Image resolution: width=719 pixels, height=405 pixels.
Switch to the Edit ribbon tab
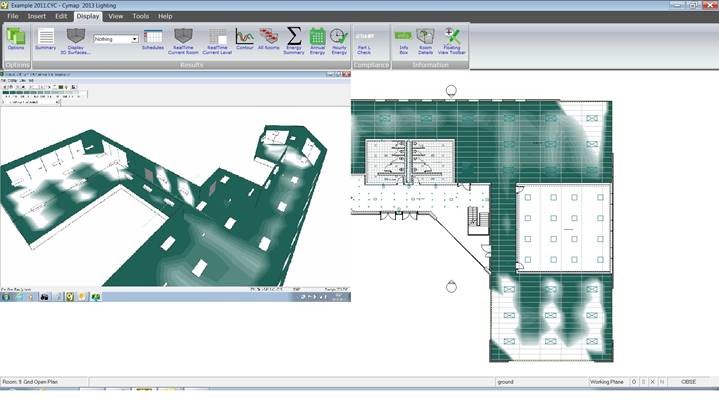61,16
